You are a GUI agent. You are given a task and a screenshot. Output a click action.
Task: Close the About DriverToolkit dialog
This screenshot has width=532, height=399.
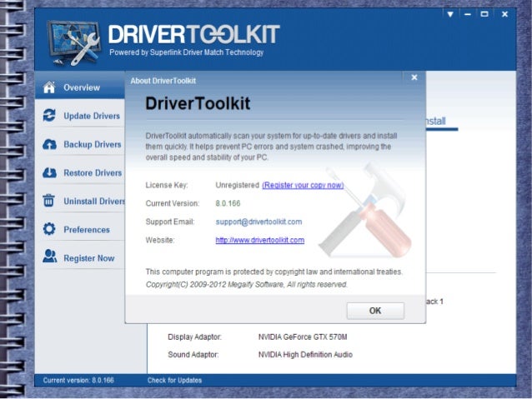414,77
